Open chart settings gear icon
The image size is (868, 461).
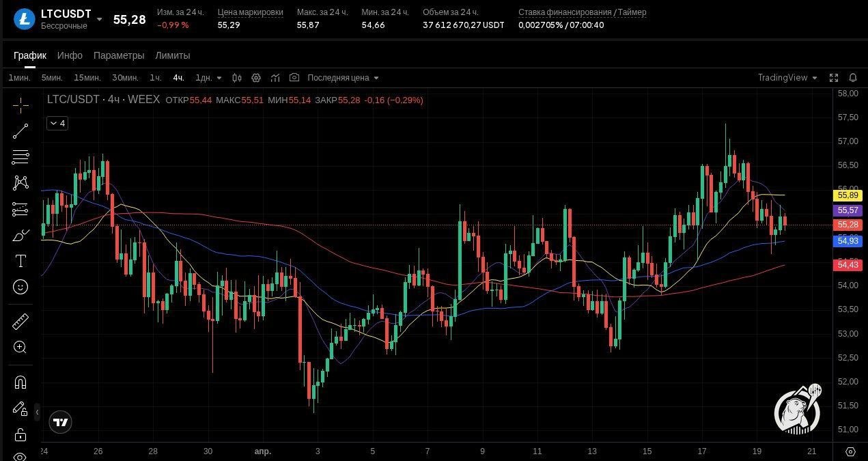tap(256, 78)
